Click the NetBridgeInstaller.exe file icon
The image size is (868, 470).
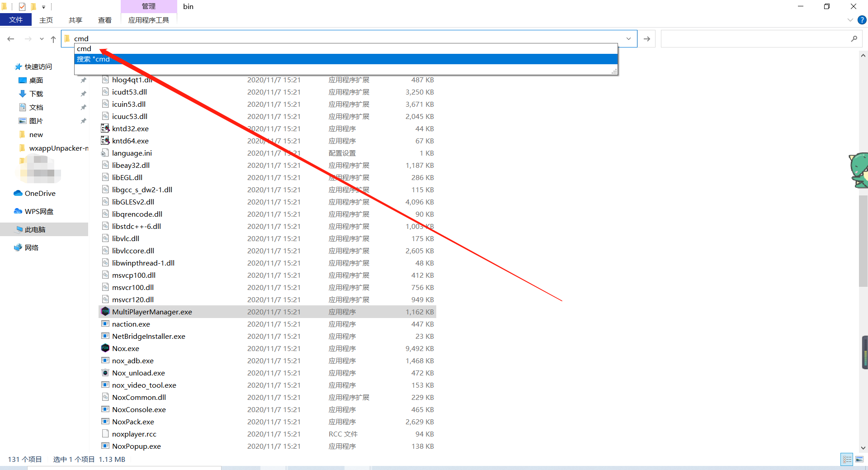click(x=105, y=336)
